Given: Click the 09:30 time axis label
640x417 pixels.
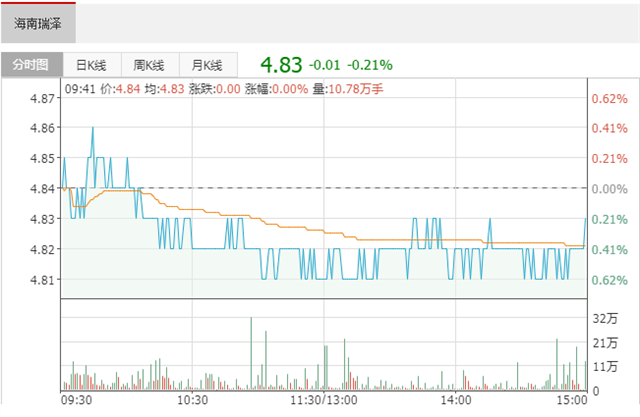Looking at the screenshot, I should tap(76, 400).
